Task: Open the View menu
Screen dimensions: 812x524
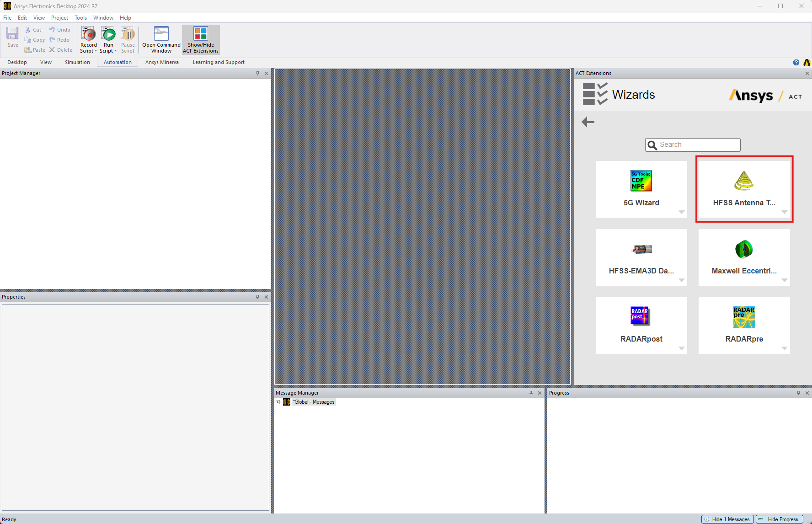Action: click(x=39, y=18)
